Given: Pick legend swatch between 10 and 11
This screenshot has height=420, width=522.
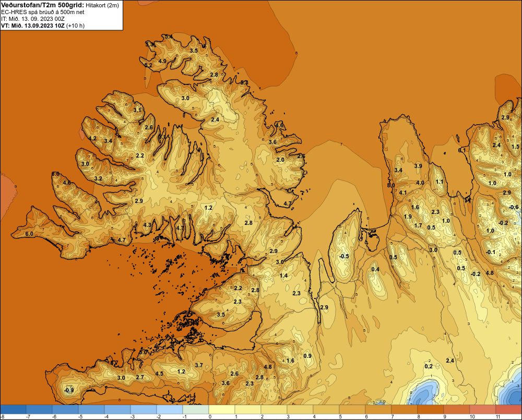Looking at the screenshot, I should (483, 410).
